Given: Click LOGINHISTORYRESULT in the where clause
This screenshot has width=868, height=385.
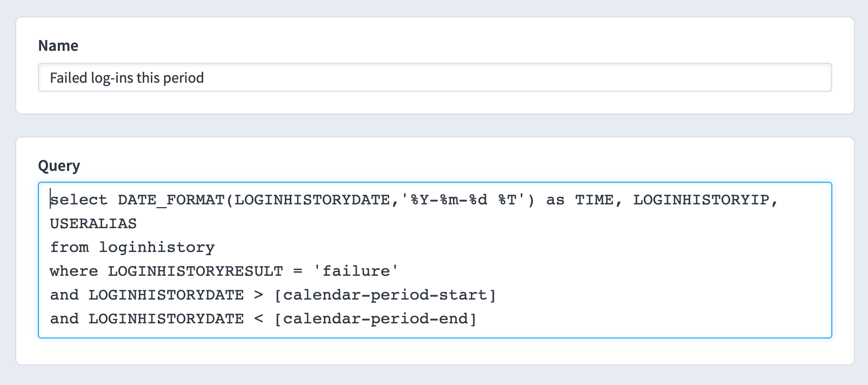Looking at the screenshot, I should point(195,271).
